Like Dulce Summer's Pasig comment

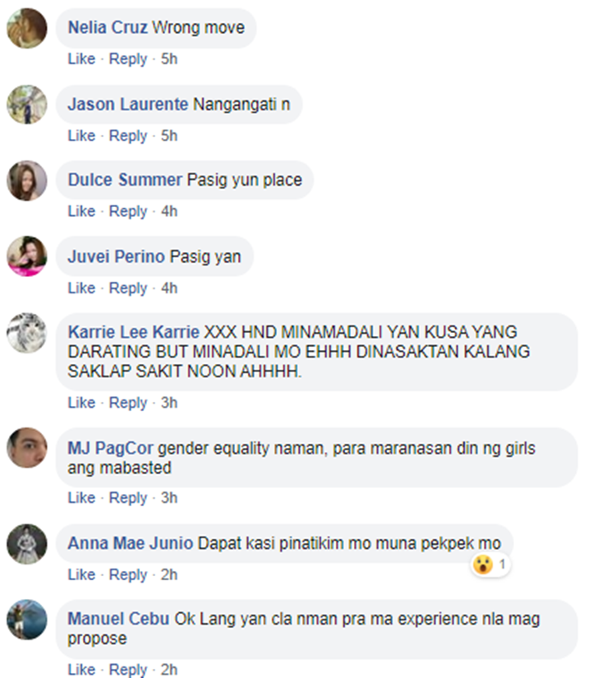click(81, 211)
